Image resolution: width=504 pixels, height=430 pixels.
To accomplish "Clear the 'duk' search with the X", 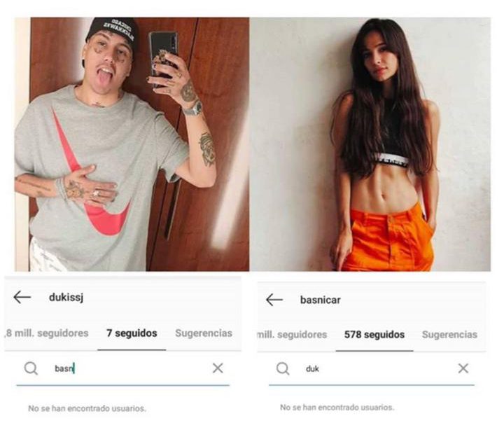I will [463, 368].
